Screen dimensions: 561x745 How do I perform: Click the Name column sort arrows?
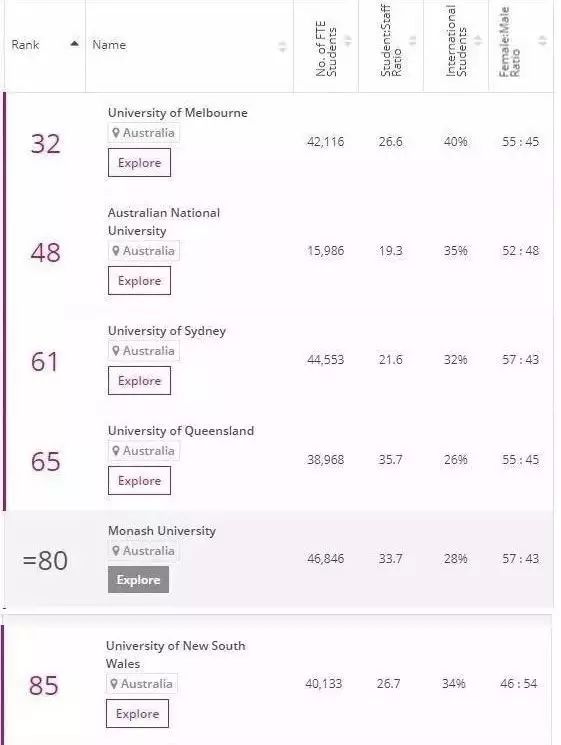[283, 47]
